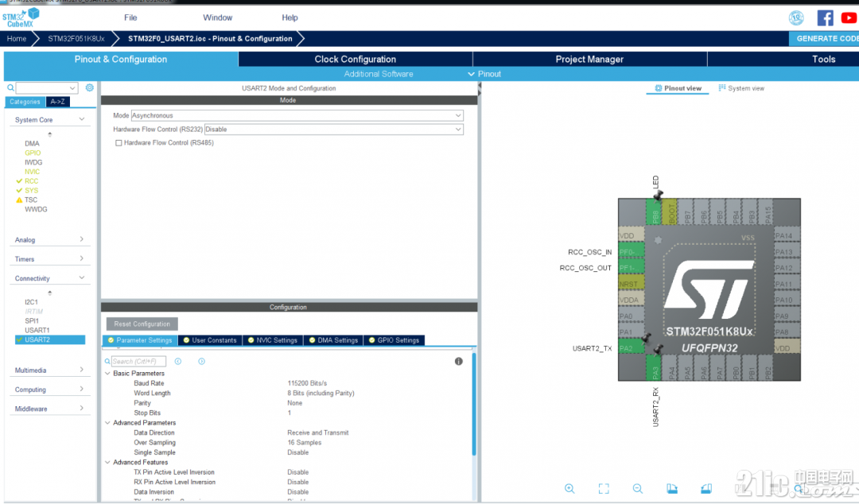Zoom out on the chip pinout
Viewport: 859px width, 504px height.
[x=638, y=489]
